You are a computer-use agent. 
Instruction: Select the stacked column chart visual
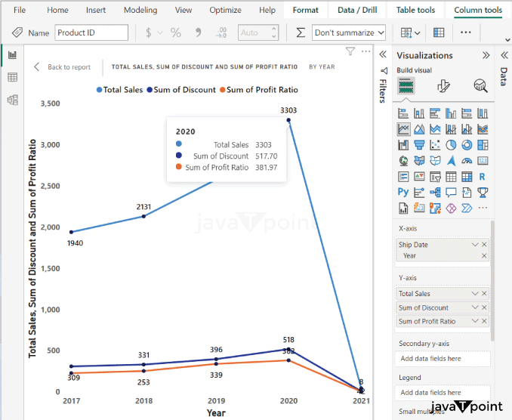pyautogui.click(x=419, y=113)
